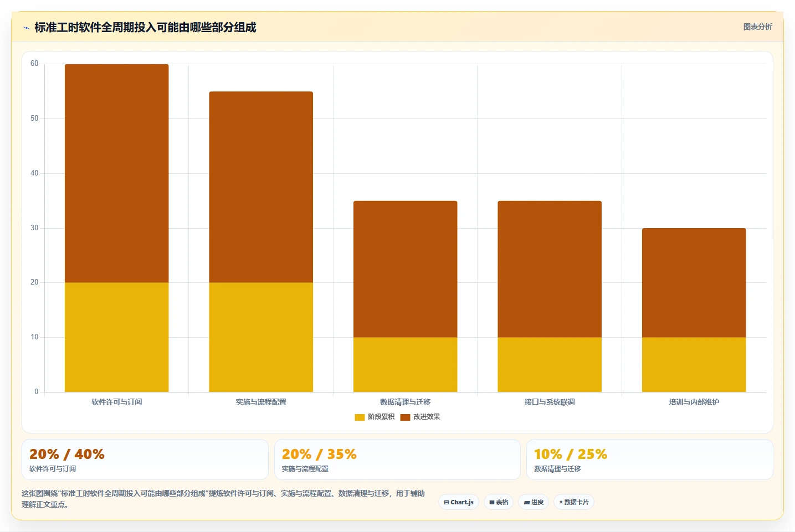Click the description paragraph starting with 这张图围绕
The width and height of the screenshot is (795, 532).
223,499
